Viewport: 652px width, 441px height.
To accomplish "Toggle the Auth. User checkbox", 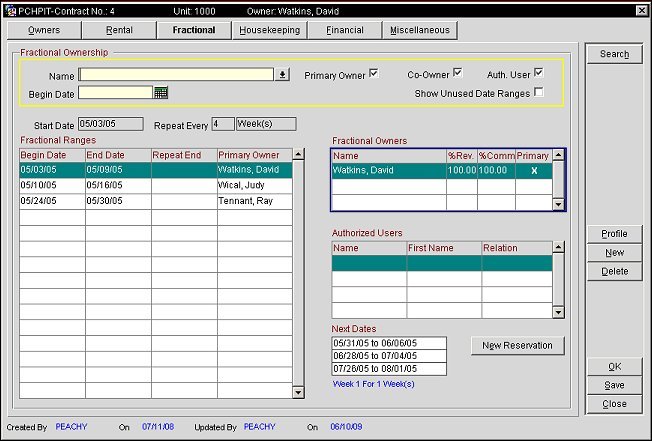I will (x=540, y=73).
